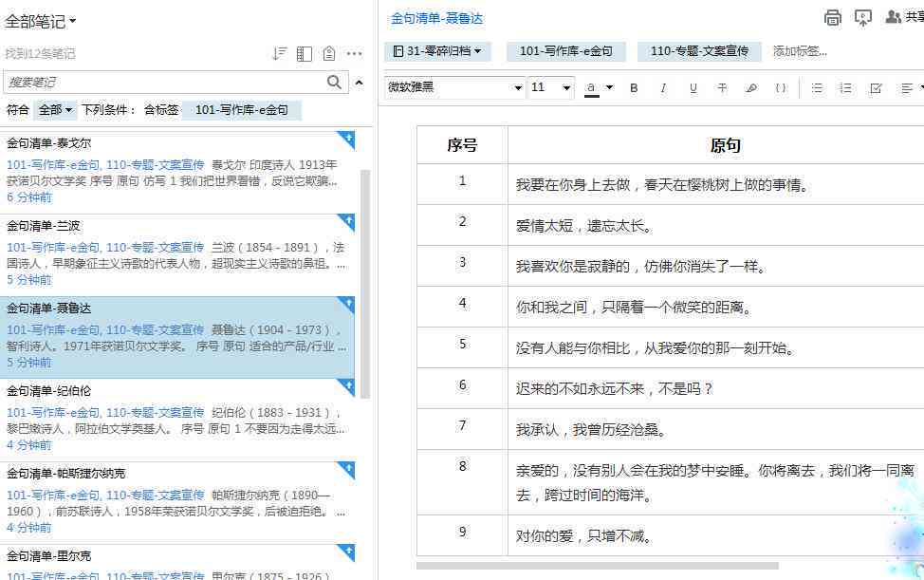The width and height of the screenshot is (924, 580).
Task: Click the shortcut flag on the 帕斯捷尔纳克 note
Action: click(347, 469)
